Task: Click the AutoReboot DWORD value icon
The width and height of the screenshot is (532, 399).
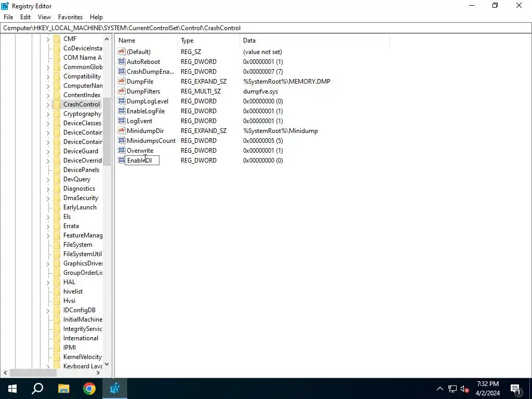Action: click(122, 61)
